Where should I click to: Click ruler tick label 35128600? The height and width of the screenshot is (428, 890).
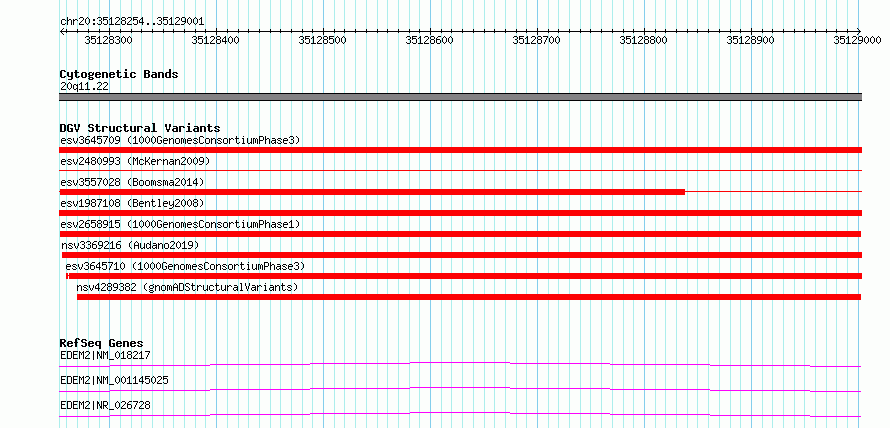(430, 40)
